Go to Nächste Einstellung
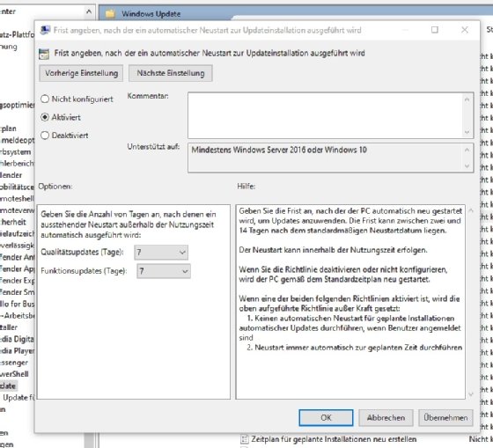The height and width of the screenshot is (448, 493). (x=171, y=73)
